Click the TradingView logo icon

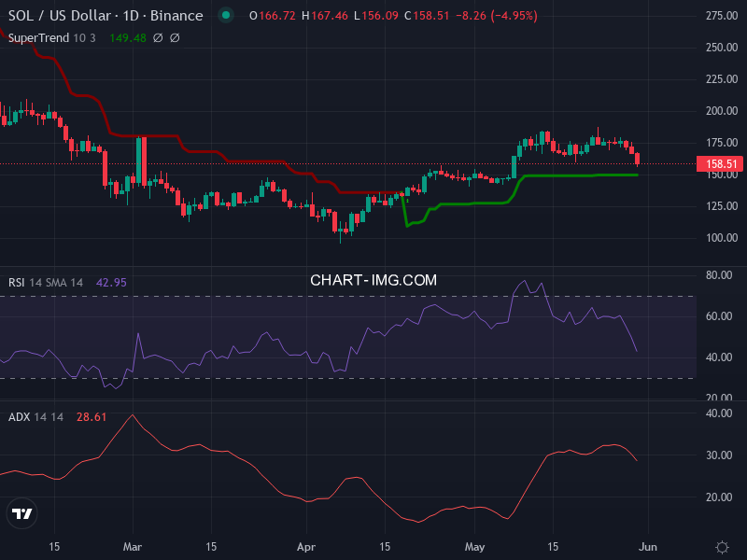21,513
